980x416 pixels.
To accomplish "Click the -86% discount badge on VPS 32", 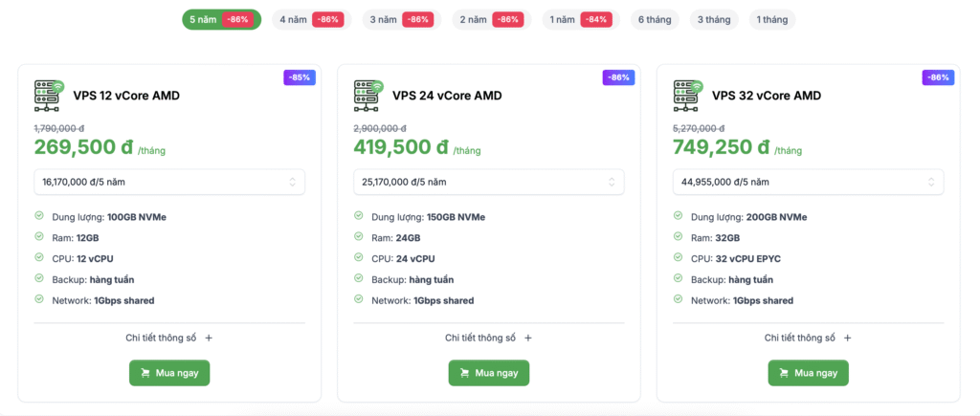I will [x=938, y=77].
